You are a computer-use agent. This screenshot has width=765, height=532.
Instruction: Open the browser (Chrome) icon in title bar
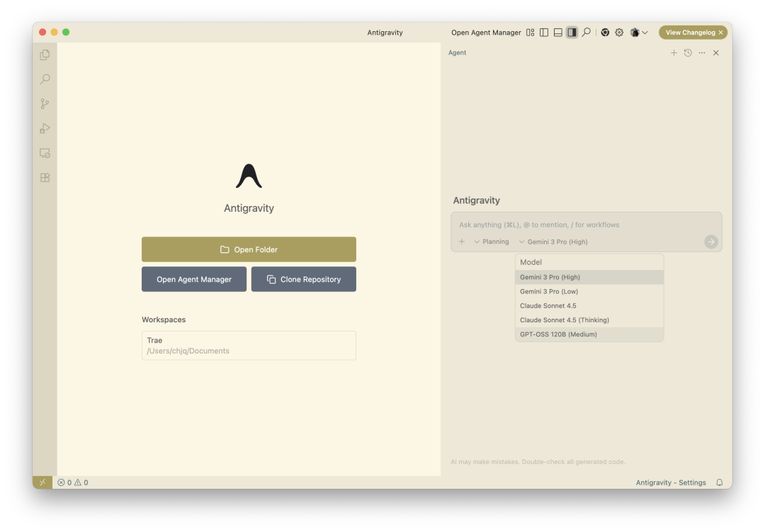coord(605,32)
